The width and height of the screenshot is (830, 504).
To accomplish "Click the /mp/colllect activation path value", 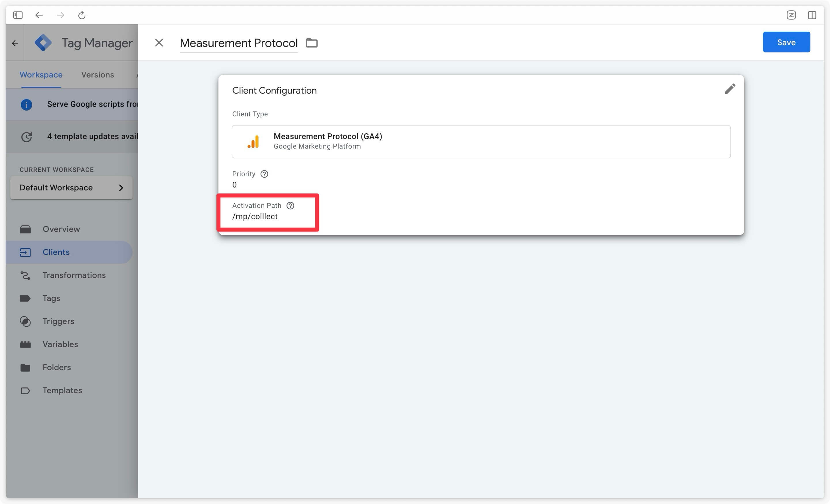I will [x=255, y=217].
